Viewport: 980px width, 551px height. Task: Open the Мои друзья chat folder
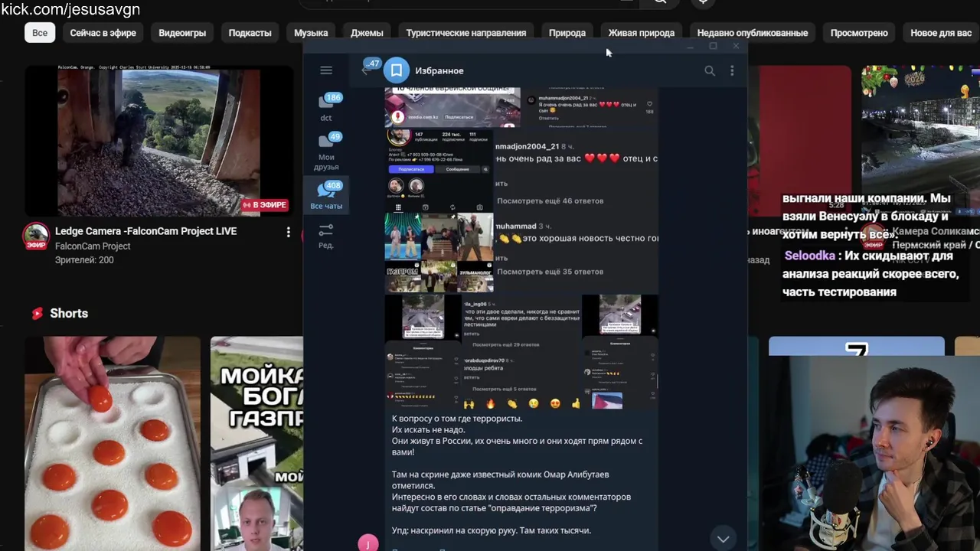[x=327, y=152]
